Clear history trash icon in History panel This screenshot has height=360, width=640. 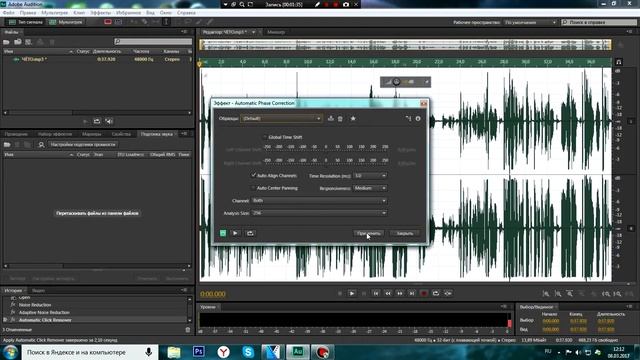tap(188, 329)
